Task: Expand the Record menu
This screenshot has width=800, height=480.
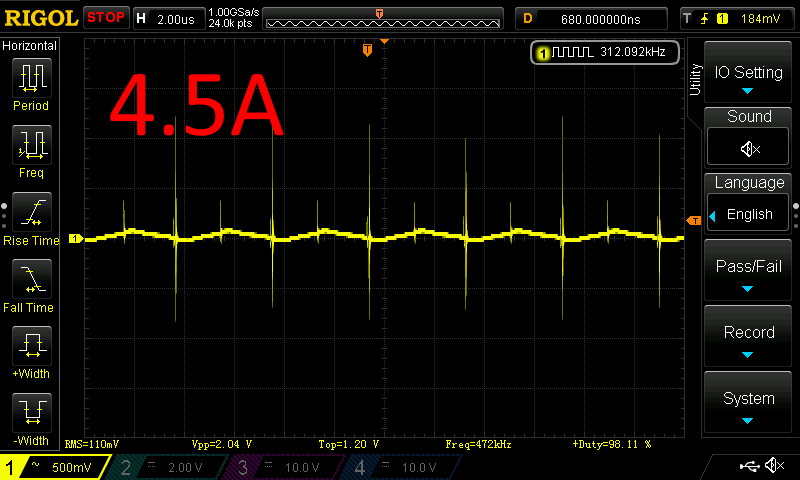Action: 748,337
